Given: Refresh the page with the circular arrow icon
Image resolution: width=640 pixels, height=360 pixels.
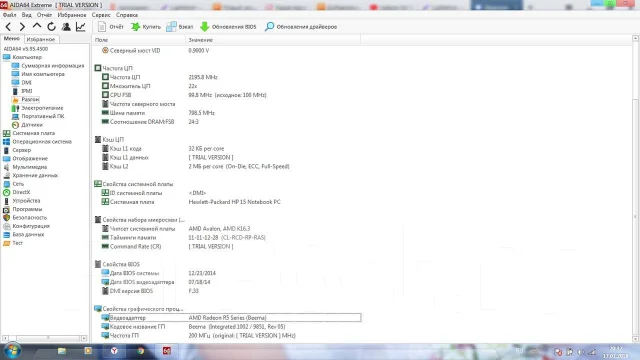Looking at the screenshot, I should [x=51, y=27].
